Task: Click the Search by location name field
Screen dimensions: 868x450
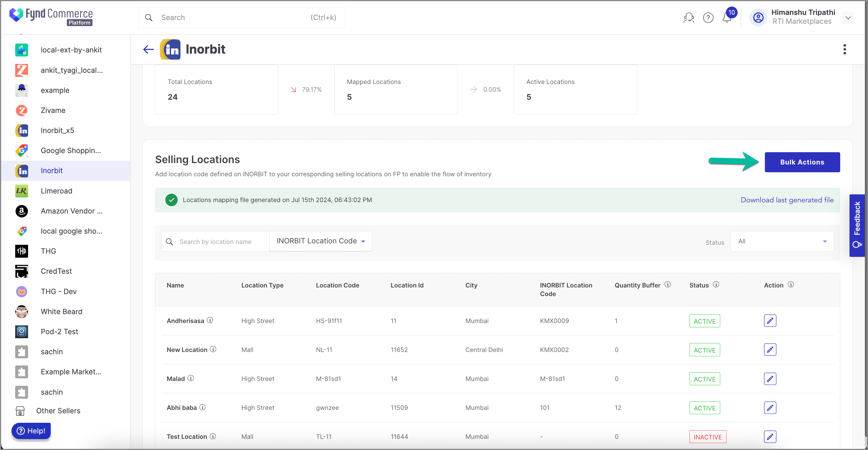Action: tap(215, 241)
